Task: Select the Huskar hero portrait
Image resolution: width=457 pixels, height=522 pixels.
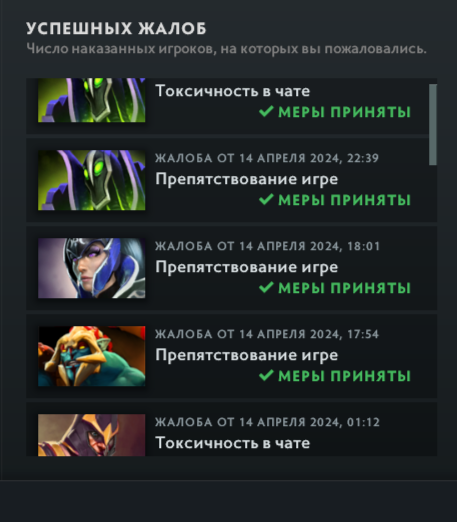Action: coord(92,356)
